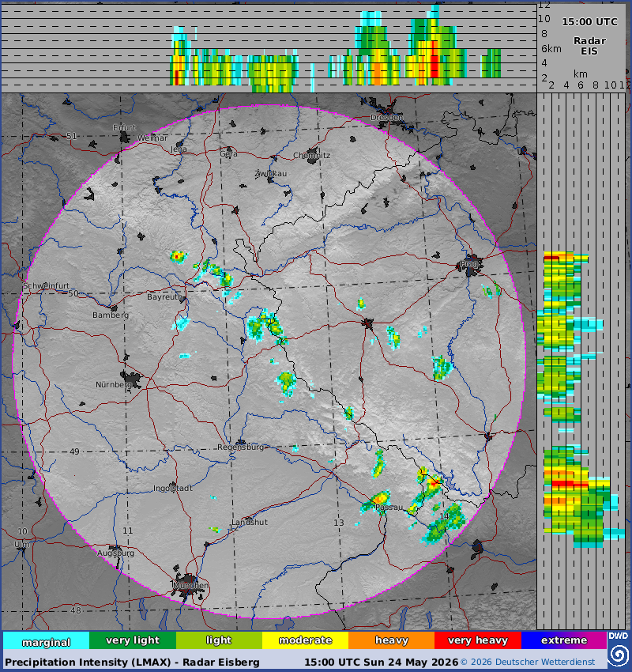This screenshot has height=672, width=632.
Task: Click the Augsburg city marker
Action: [x=115, y=548]
